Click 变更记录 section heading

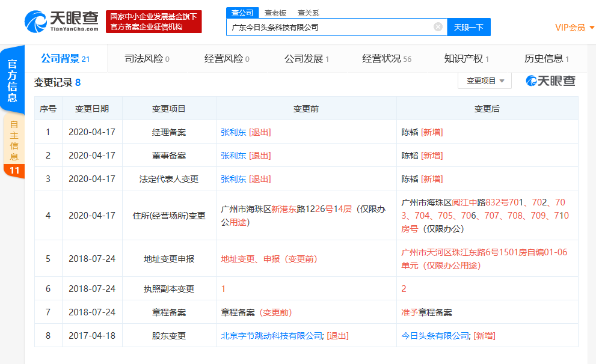(57, 82)
